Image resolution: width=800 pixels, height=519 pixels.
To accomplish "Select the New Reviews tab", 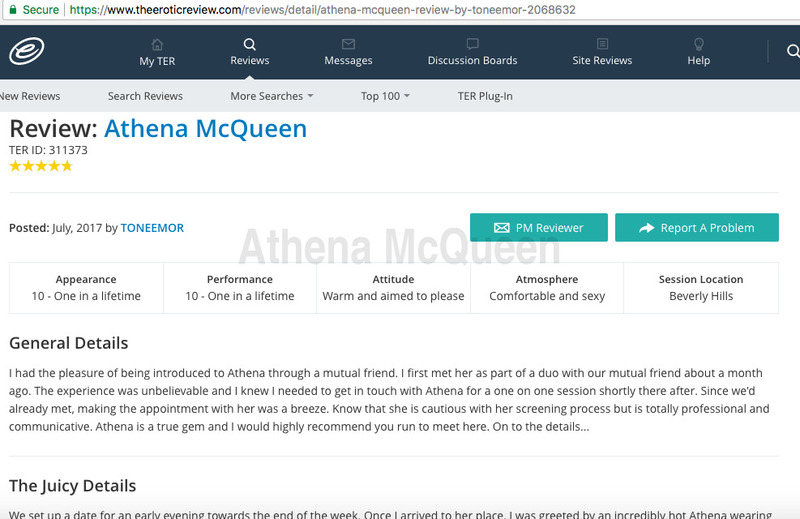I will point(30,96).
